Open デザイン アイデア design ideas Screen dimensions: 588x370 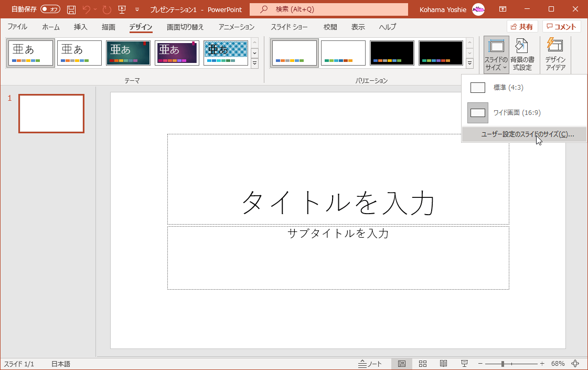click(555, 55)
